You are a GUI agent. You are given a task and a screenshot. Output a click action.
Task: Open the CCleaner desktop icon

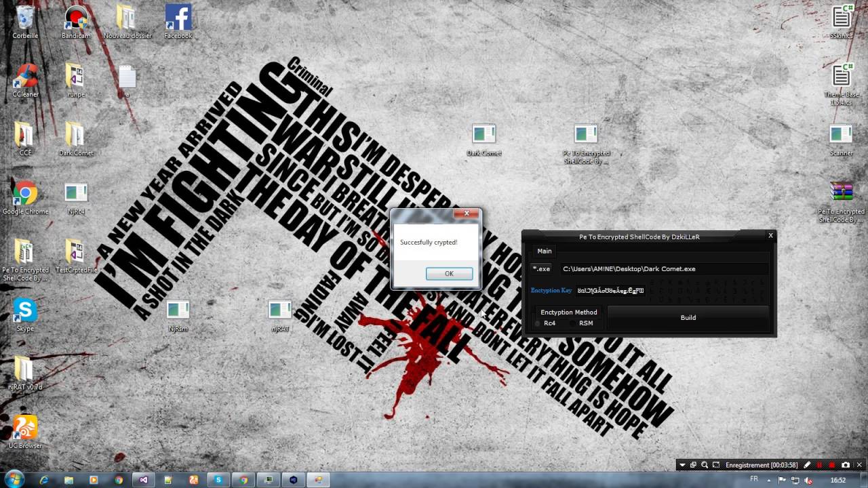point(25,81)
